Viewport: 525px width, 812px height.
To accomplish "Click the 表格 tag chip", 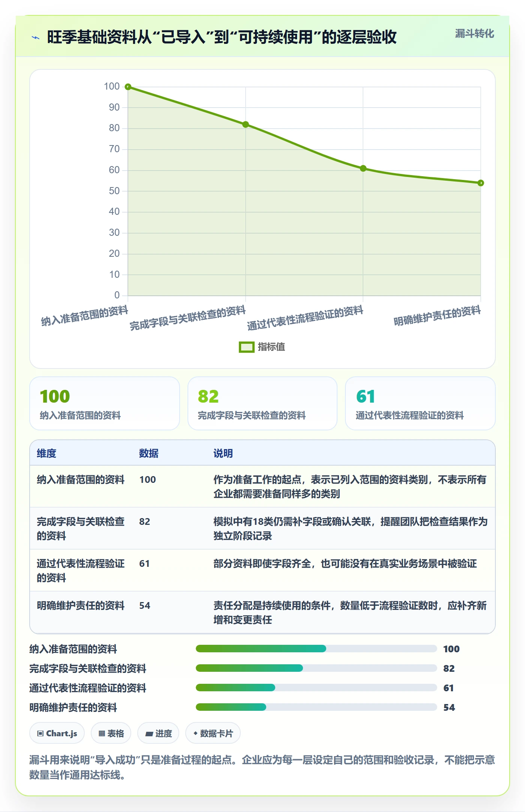I will (x=111, y=733).
